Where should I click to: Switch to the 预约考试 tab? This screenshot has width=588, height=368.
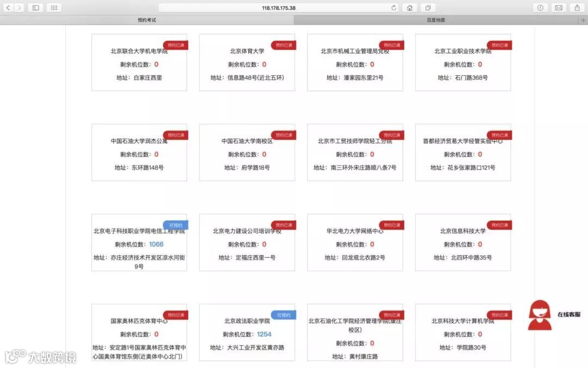click(146, 20)
